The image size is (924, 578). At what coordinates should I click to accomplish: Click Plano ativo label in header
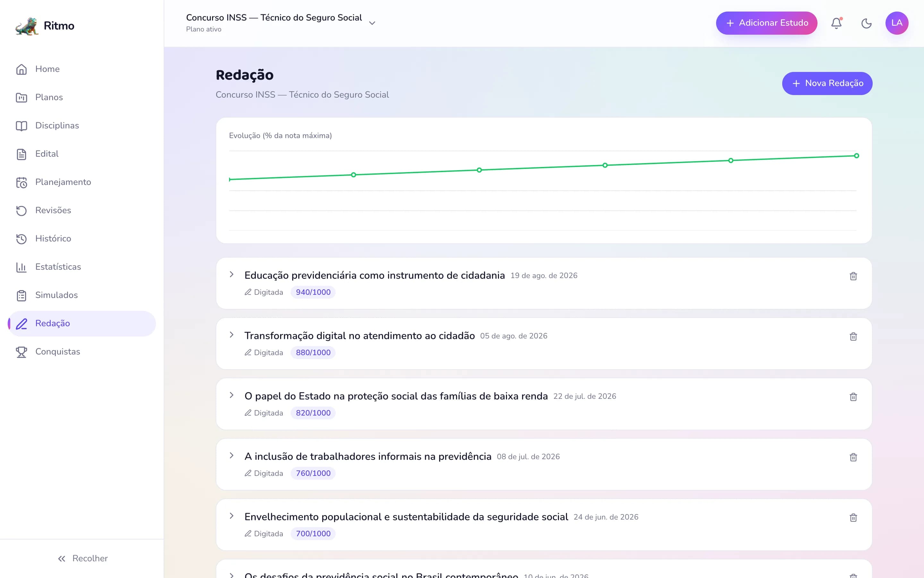(203, 29)
